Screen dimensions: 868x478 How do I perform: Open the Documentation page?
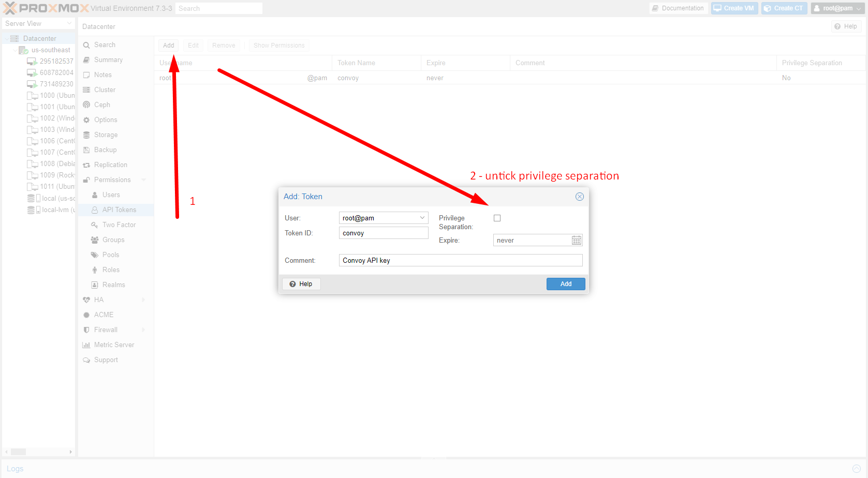coord(678,8)
